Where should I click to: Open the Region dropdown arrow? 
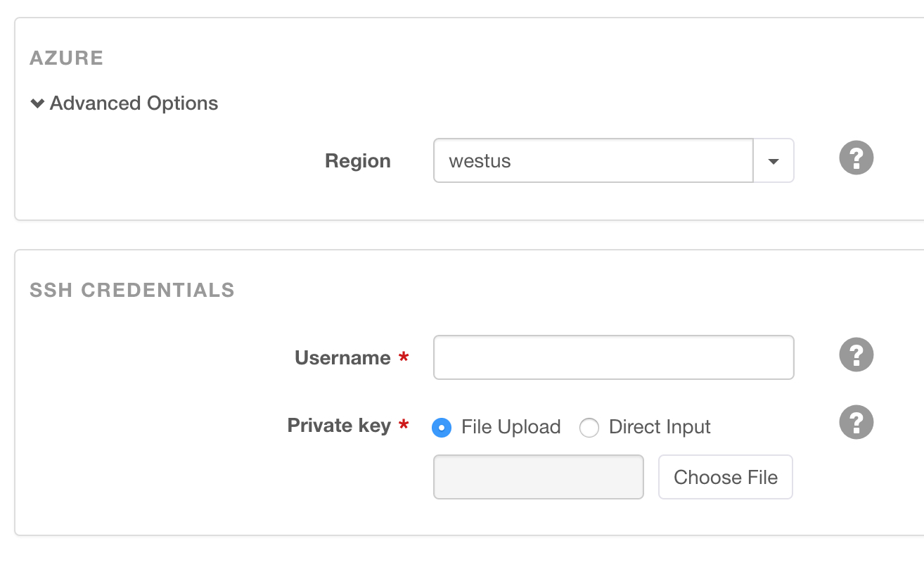(774, 161)
